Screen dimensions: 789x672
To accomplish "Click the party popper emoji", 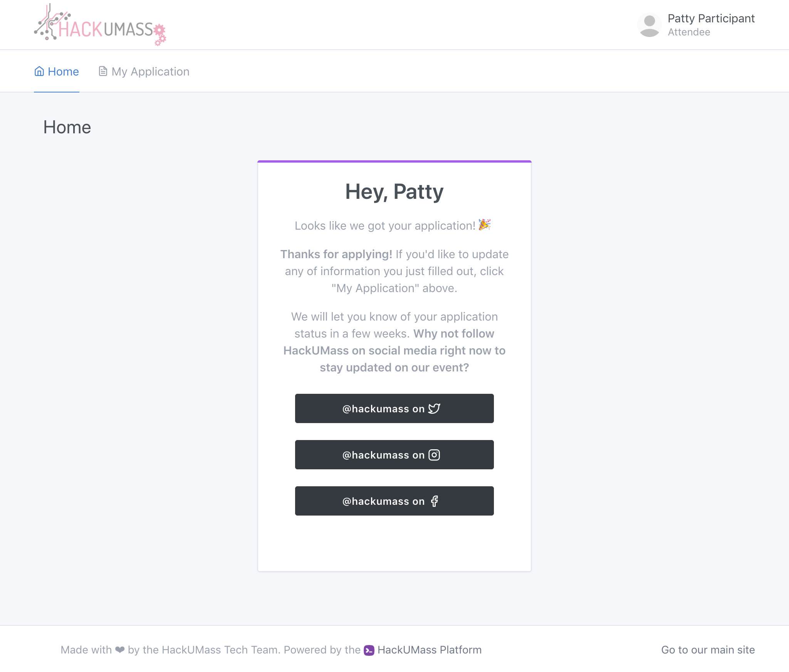I will click(x=485, y=225).
